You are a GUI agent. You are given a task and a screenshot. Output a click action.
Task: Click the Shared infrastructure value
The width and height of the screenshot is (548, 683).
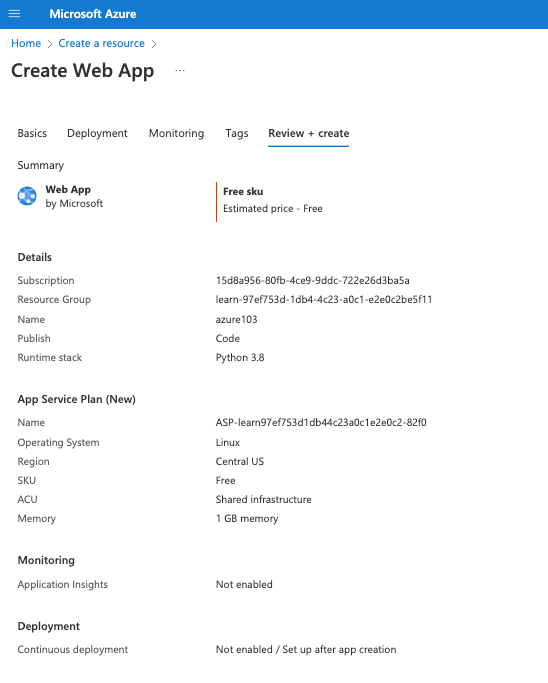pyautogui.click(x=264, y=500)
